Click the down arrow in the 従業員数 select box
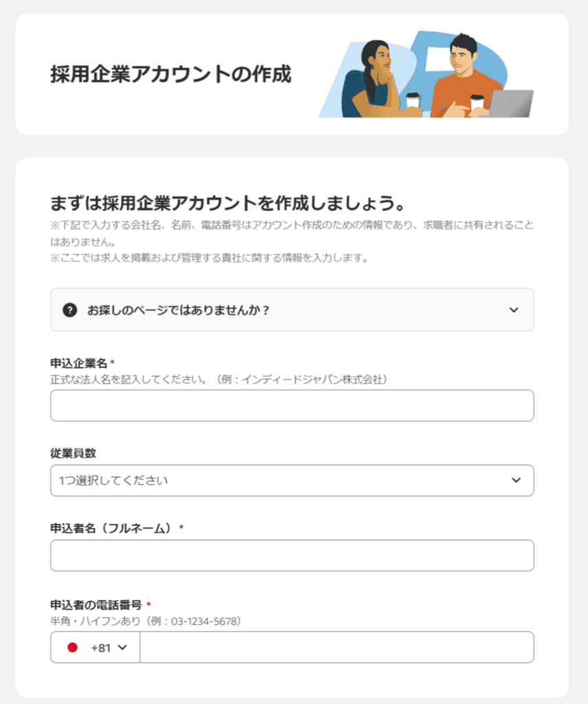This screenshot has width=588, height=704. [517, 480]
